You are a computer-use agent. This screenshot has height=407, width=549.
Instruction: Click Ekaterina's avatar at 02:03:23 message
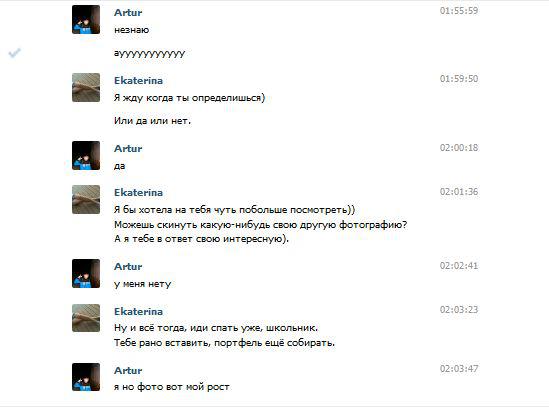pyautogui.click(x=86, y=318)
